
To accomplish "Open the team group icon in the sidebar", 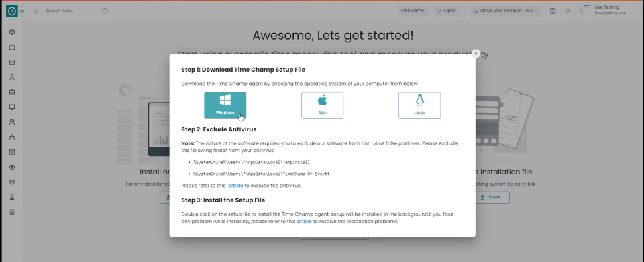I will [x=12, y=137].
